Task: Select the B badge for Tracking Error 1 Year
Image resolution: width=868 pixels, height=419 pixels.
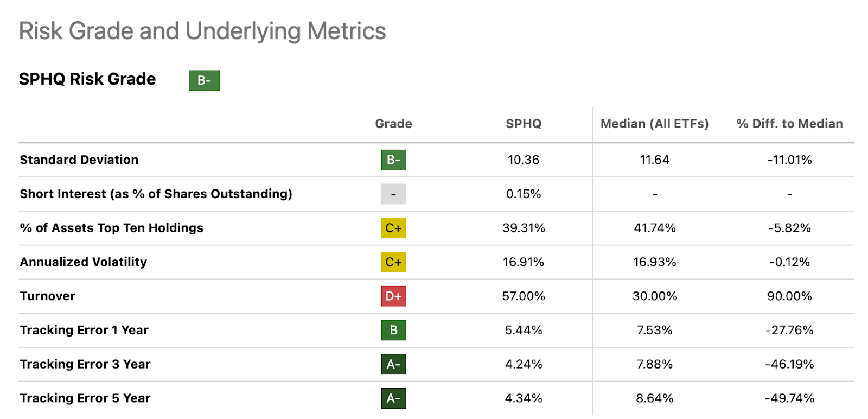Action: click(393, 330)
